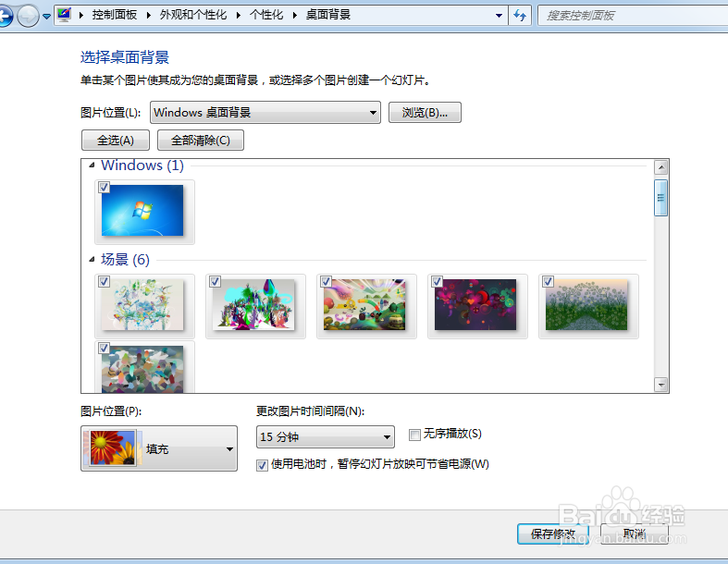
Task: Uncheck the gray mosaic wallpaper checkbox
Action: point(104,349)
